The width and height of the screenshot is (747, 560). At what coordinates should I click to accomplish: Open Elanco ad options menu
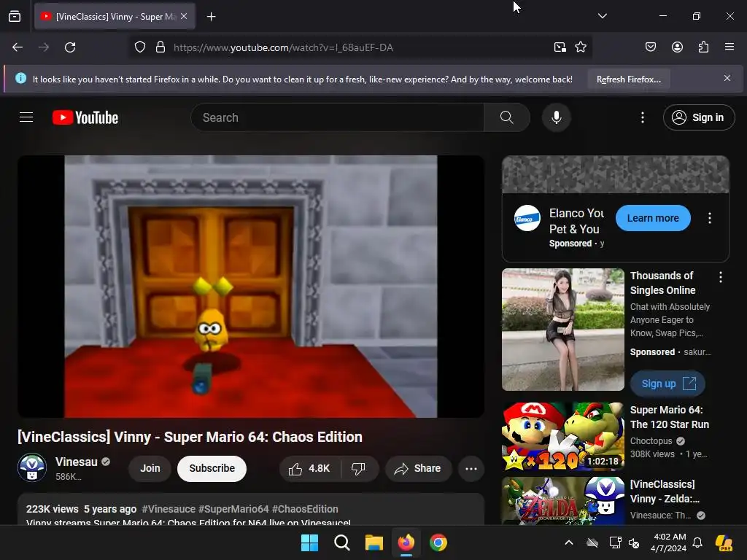(x=710, y=218)
